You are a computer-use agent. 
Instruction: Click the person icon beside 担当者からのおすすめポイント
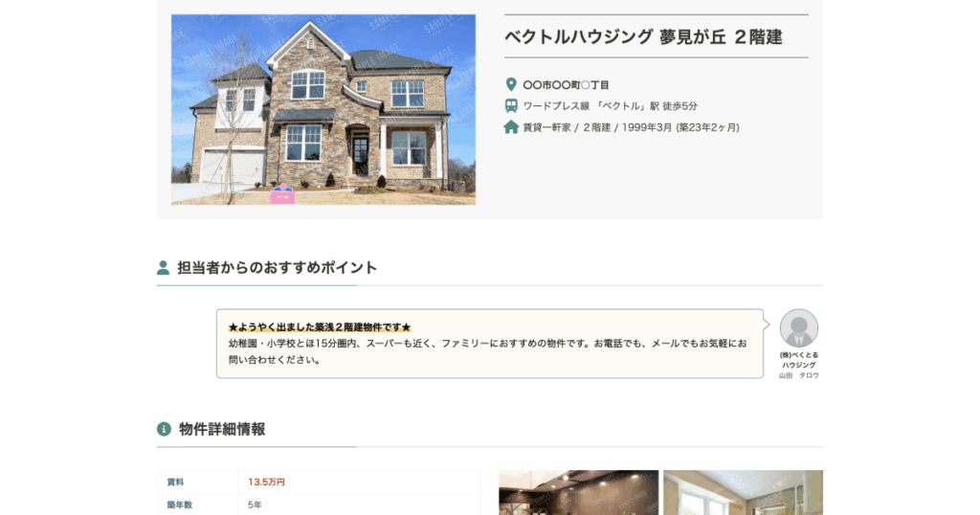tap(163, 267)
